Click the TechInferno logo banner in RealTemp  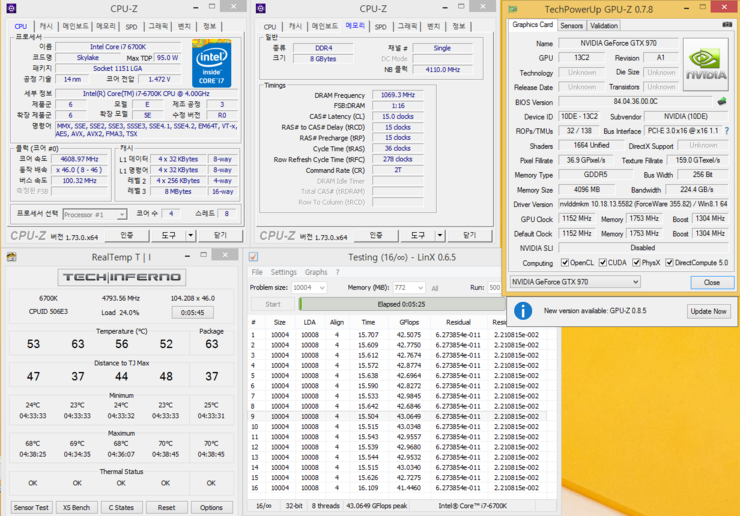(x=122, y=277)
